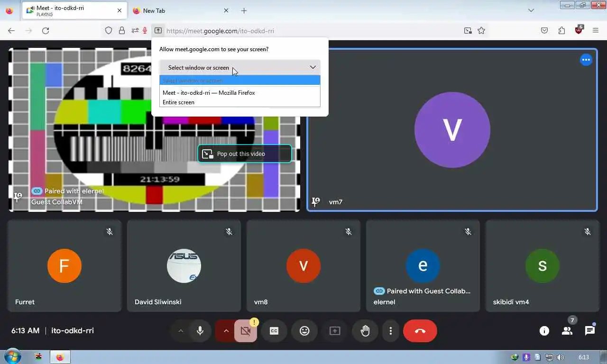
Task: Open the meeting details info icon
Action: tap(544, 331)
